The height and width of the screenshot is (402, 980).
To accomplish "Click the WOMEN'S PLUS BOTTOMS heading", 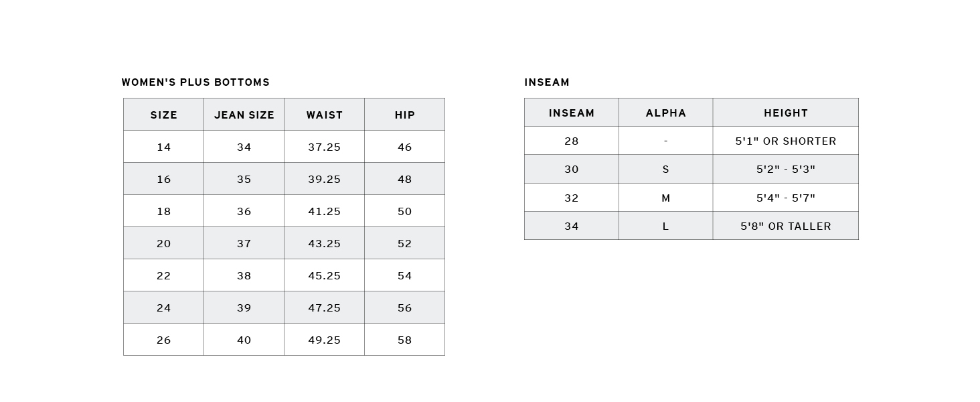I will [195, 82].
